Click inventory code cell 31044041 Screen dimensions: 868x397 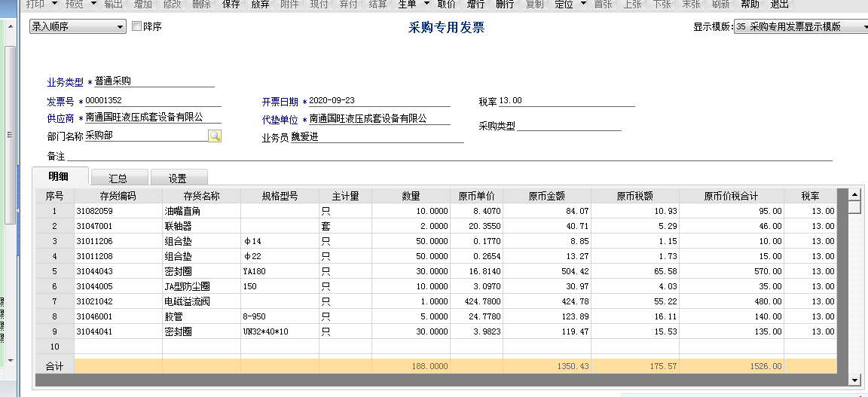(118, 331)
